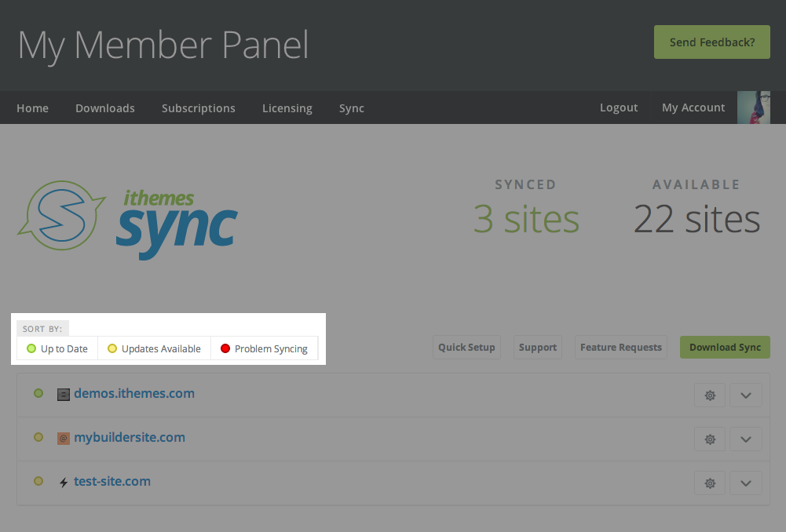Image resolution: width=786 pixels, height=532 pixels.
Task: Click the Available 22 sites count
Action: pos(696,207)
